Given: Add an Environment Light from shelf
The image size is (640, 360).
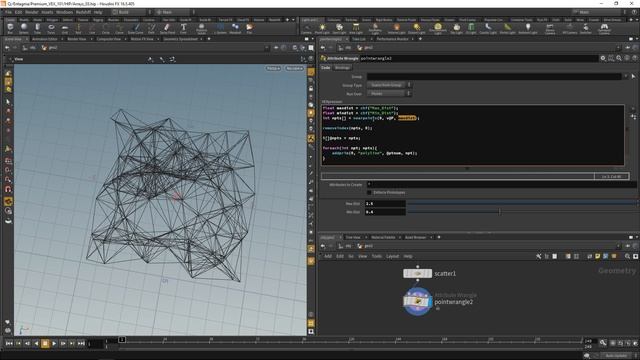Looking at the screenshot, I should click(x=438, y=28).
